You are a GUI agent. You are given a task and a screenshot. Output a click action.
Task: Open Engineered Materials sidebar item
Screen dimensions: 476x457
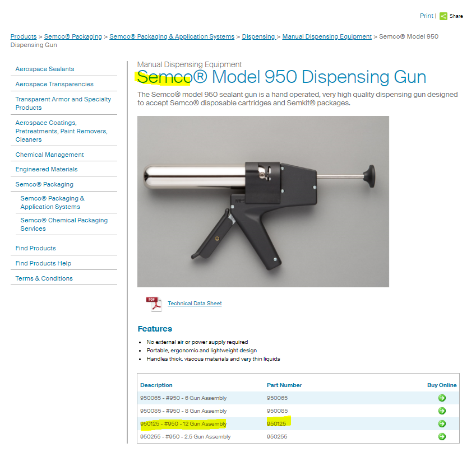tap(47, 169)
